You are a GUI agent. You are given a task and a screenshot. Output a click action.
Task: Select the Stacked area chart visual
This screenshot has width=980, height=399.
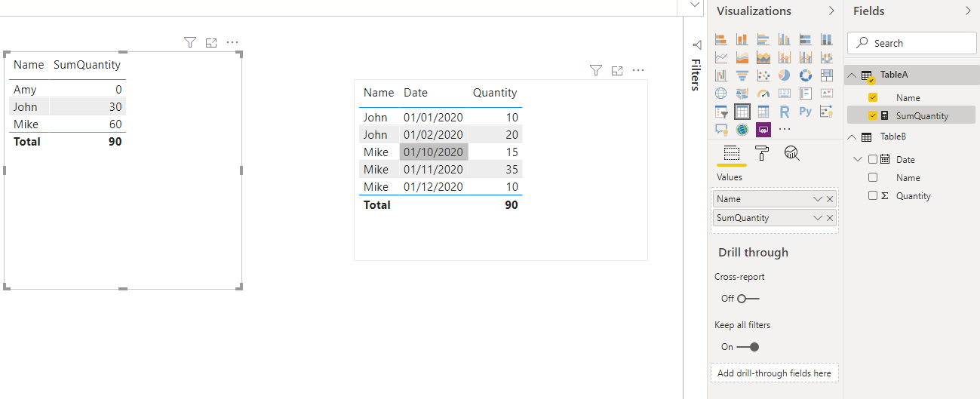coord(763,57)
